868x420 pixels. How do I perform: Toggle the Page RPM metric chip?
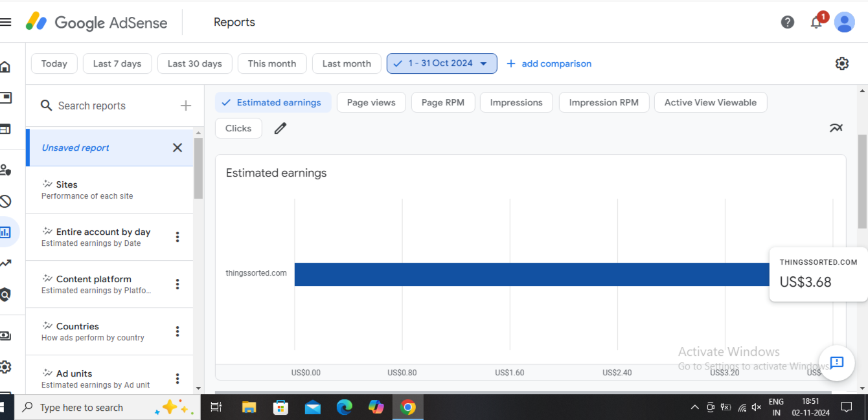coord(443,102)
